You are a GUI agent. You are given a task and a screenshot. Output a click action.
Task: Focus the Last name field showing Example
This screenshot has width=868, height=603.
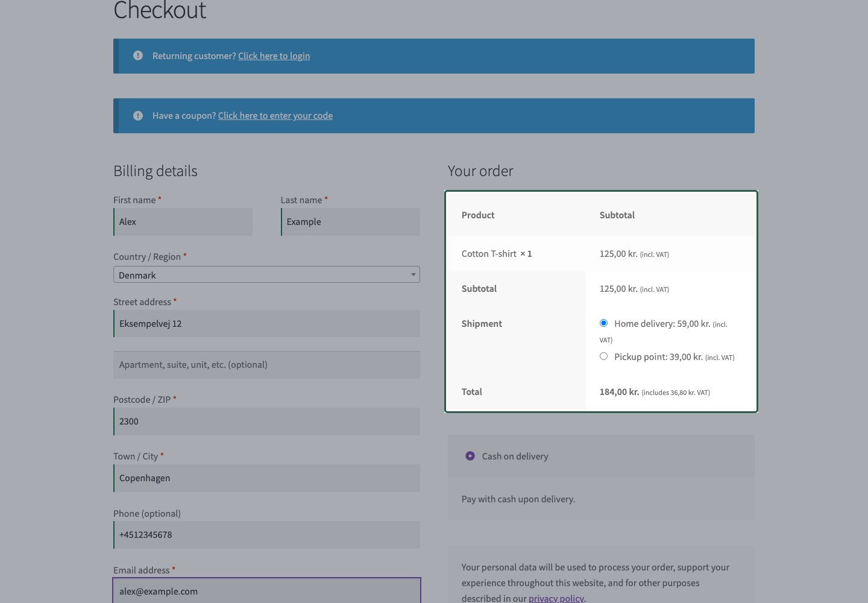point(350,222)
